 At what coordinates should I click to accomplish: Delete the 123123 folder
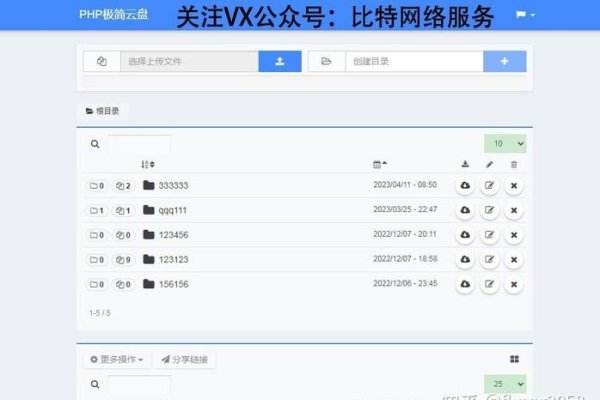click(514, 260)
